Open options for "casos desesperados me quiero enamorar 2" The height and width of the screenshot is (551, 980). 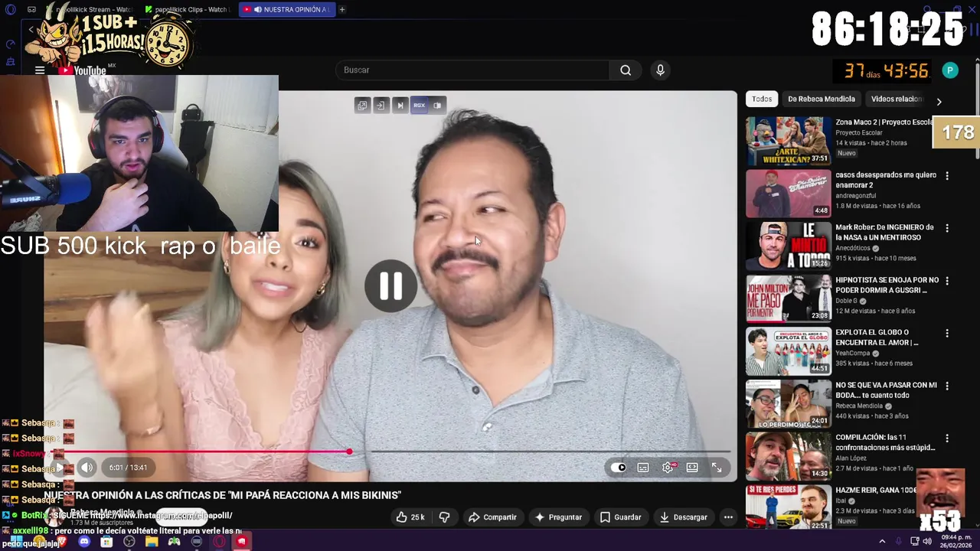coord(947,176)
